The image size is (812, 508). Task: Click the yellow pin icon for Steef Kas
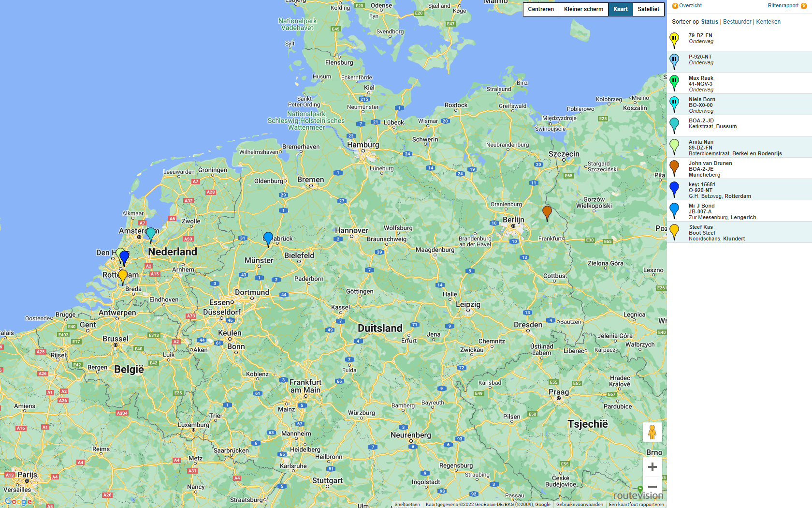pyautogui.click(x=674, y=232)
